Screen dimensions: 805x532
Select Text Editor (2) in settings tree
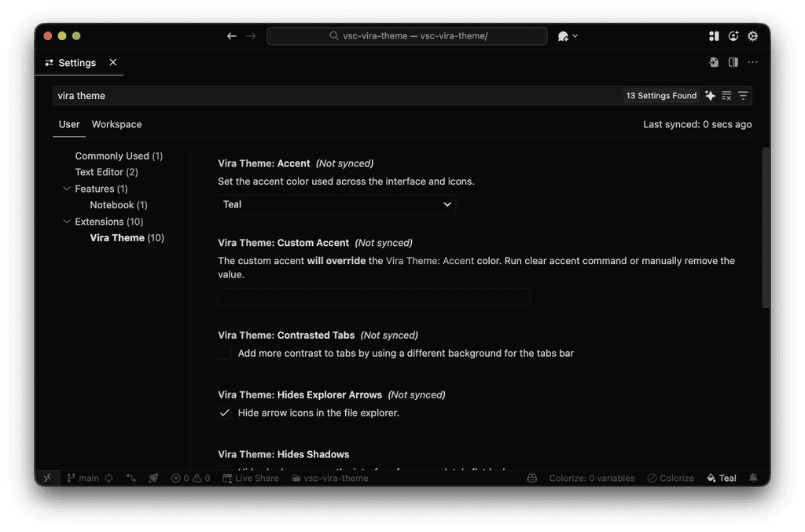pos(106,172)
